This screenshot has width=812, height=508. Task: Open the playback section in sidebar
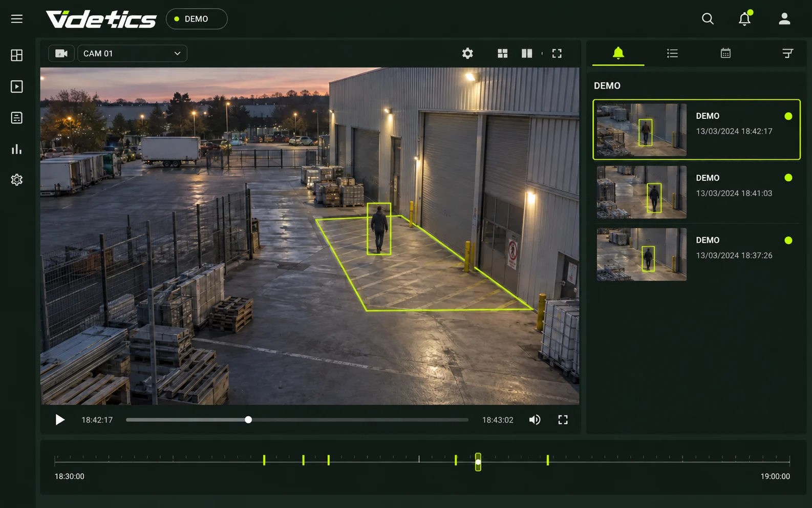pyautogui.click(x=17, y=87)
